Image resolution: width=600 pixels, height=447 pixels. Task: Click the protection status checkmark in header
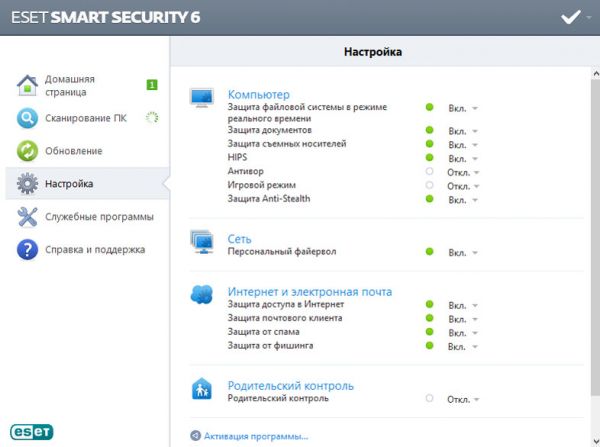coord(570,17)
